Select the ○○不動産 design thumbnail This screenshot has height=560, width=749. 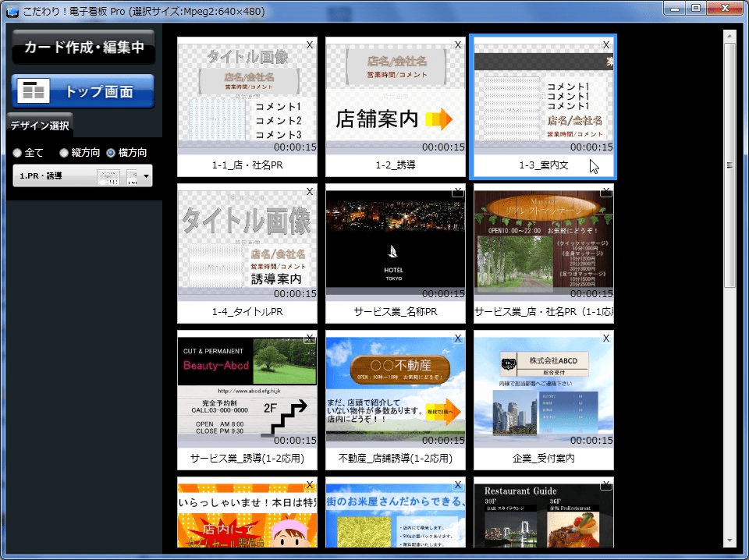[395, 392]
